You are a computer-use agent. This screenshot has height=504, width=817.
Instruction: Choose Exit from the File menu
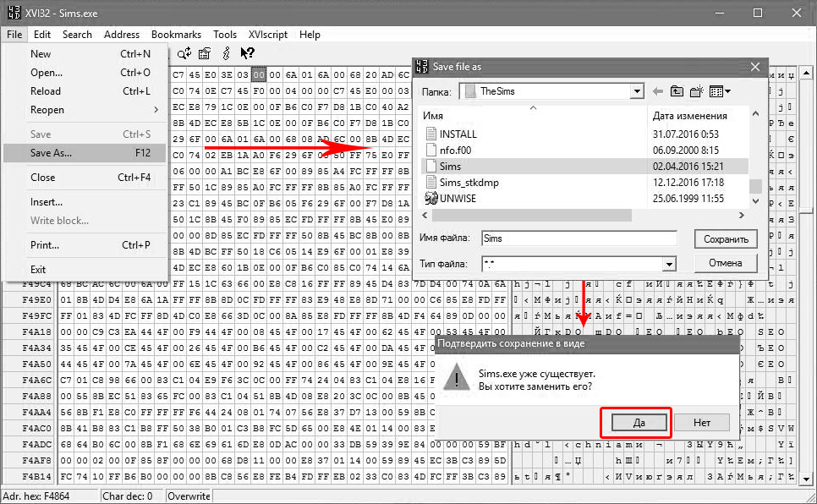85,270
